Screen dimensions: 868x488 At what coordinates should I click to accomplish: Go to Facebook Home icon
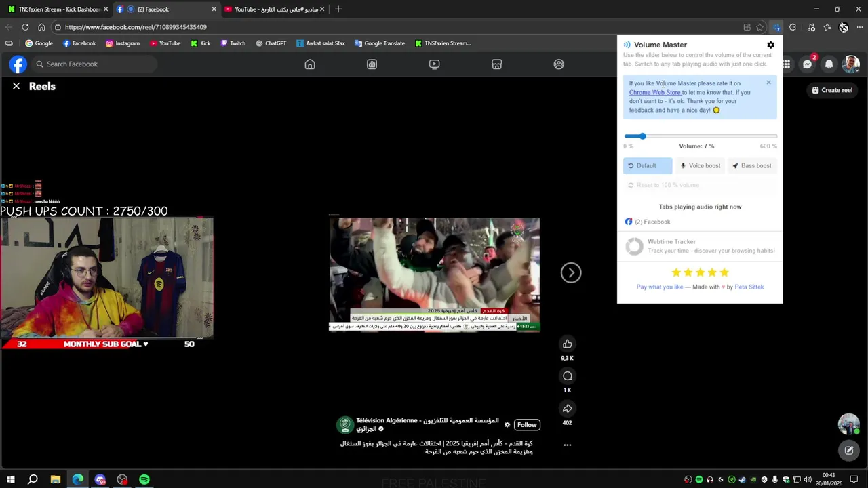tap(310, 64)
